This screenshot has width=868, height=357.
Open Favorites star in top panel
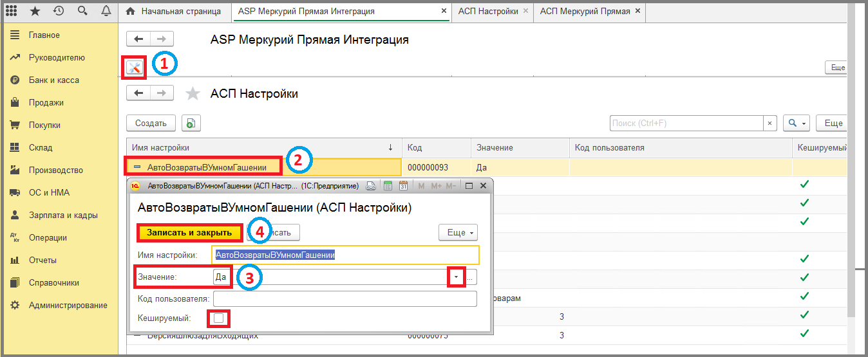35,11
